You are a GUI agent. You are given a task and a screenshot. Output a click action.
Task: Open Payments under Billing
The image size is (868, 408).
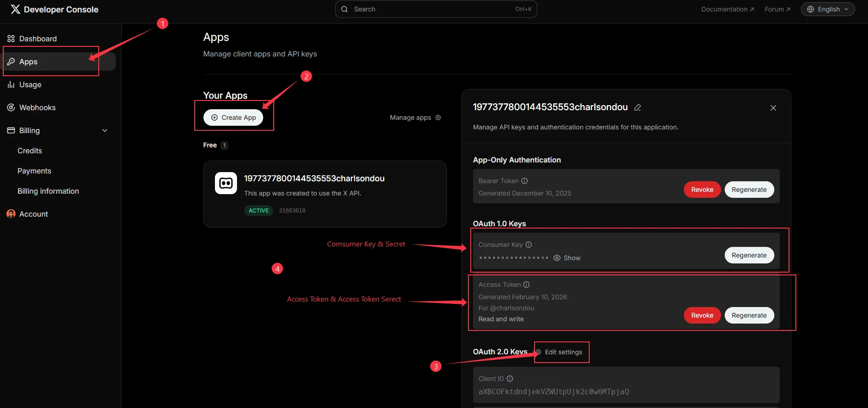[34, 171]
